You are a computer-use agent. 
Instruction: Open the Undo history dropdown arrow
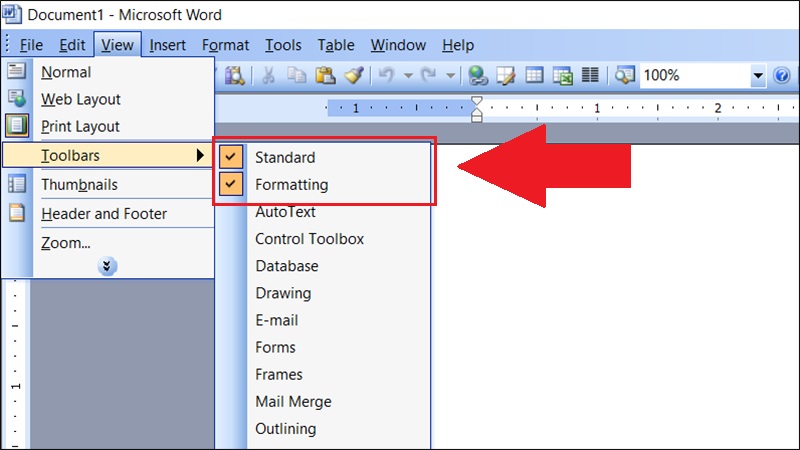pyautogui.click(x=408, y=76)
